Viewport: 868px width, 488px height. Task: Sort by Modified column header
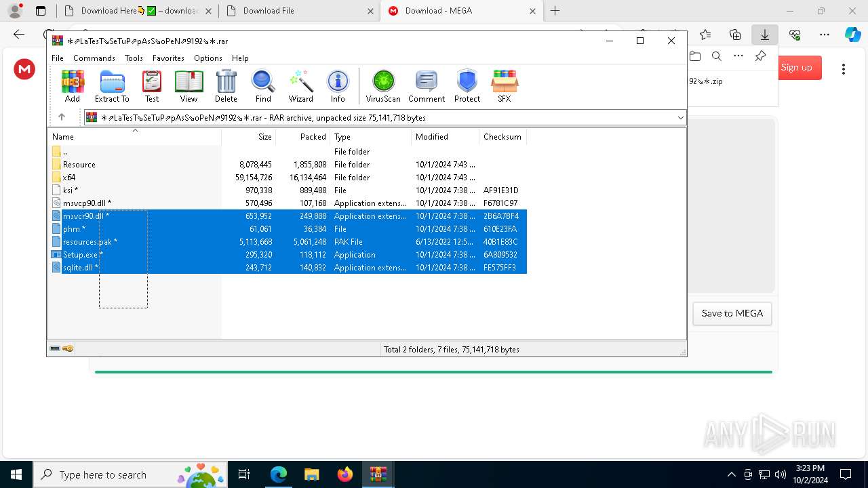click(x=445, y=136)
